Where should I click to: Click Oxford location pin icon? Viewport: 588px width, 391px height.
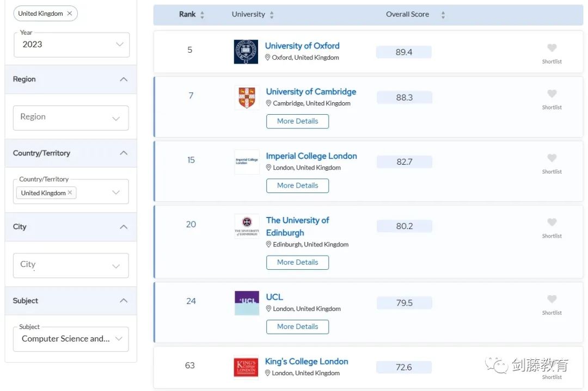[x=267, y=57]
